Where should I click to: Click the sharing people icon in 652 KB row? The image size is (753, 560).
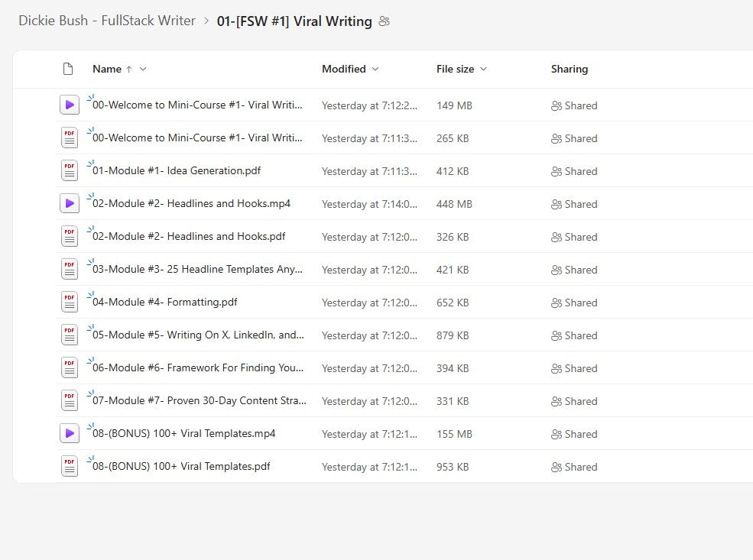tap(556, 303)
